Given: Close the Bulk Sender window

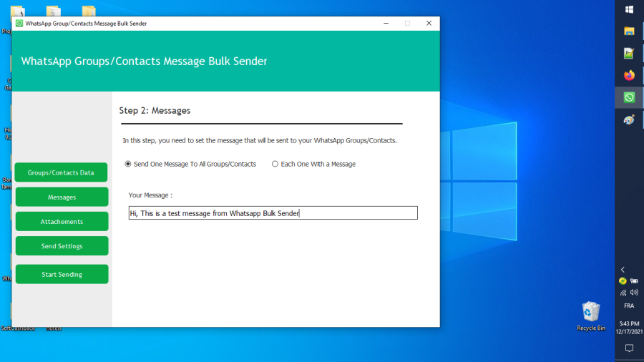Looking at the screenshot, I should pyautogui.click(x=429, y=24).
